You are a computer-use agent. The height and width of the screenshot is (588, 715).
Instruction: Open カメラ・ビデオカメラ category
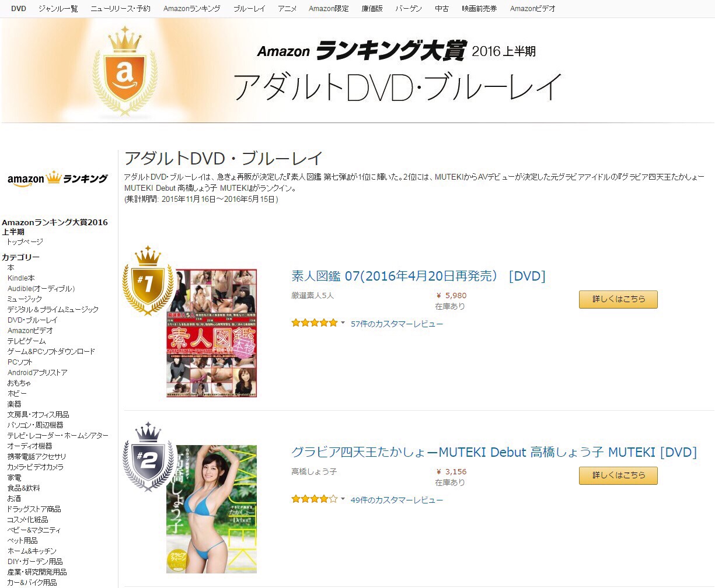(35, 467)
